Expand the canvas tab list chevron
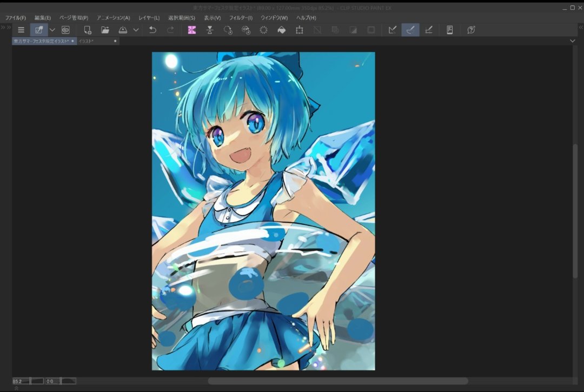The height and width of the screenshot is (392, 584). pos(573,41)
